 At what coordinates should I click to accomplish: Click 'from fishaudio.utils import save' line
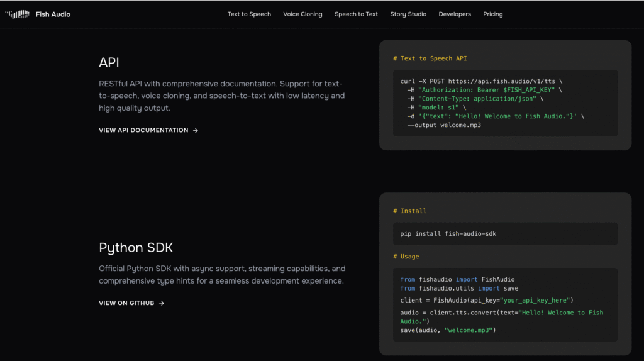click(x=459, y=288)
